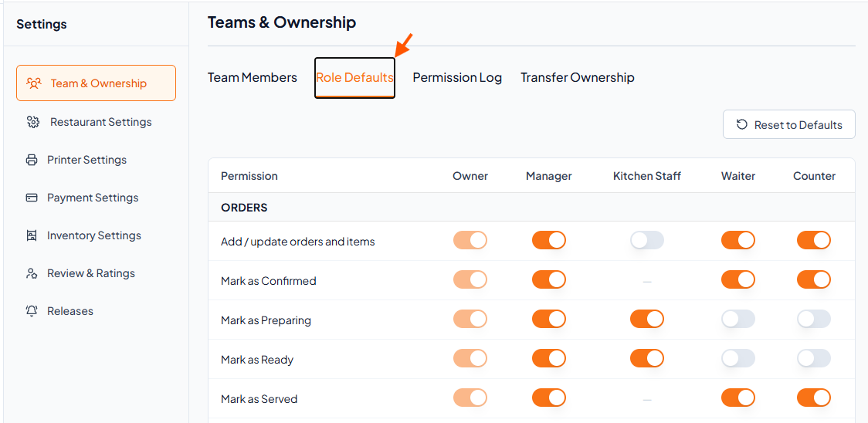Click the Waiter column header
Screen dimensions: 868x423
pos(738,176)
